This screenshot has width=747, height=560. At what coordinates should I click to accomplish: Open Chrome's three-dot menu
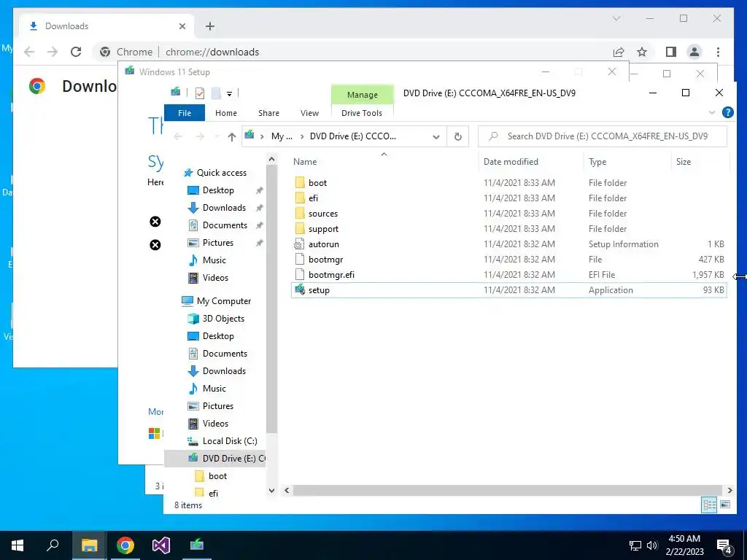pos(718,52)
